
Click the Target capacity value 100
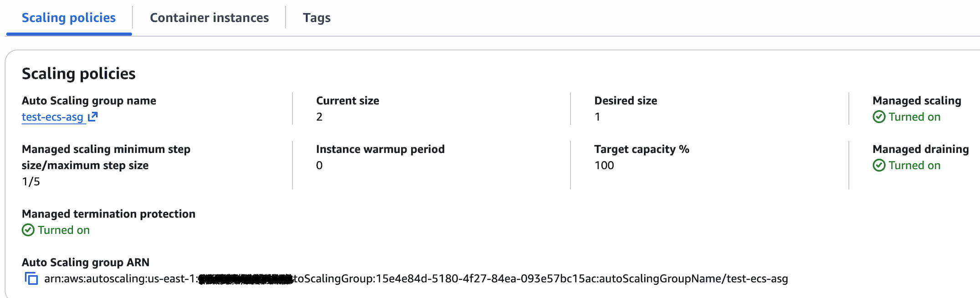(604, 165)
